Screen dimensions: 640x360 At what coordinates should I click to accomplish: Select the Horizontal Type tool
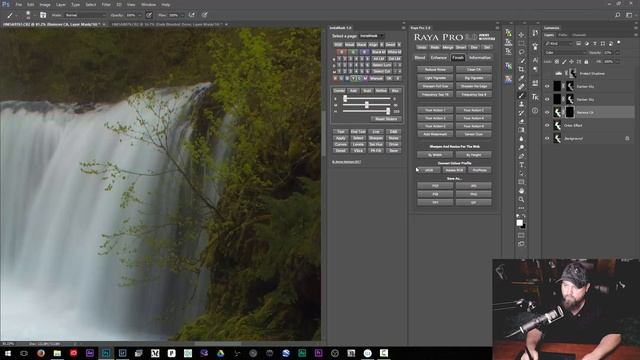point(521,164)
